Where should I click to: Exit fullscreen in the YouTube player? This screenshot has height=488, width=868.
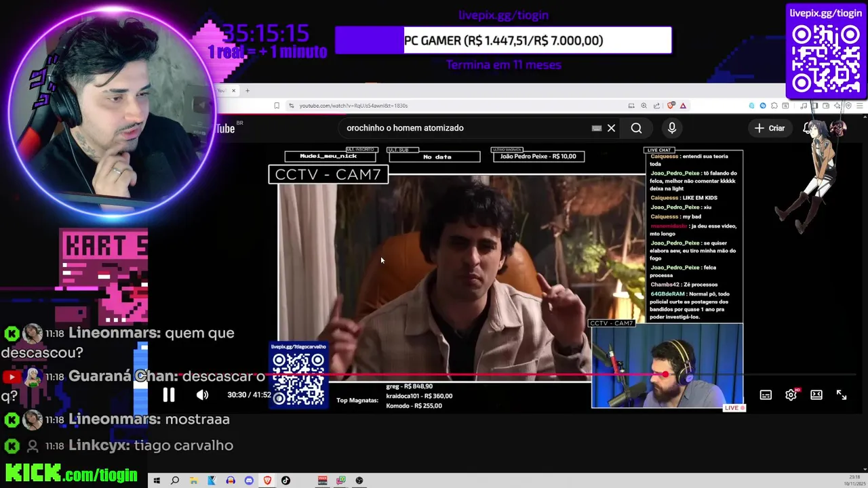coord(842,395)
